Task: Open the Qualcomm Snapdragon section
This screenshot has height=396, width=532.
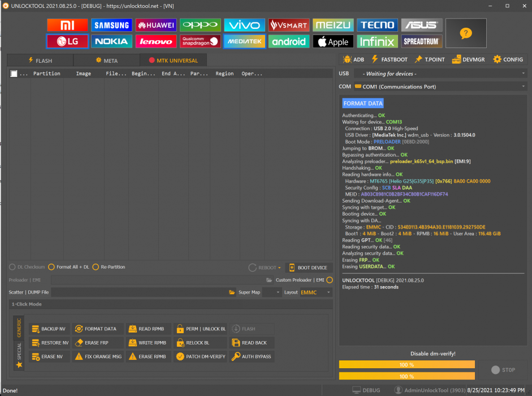Action: click(x=200, y=41)
